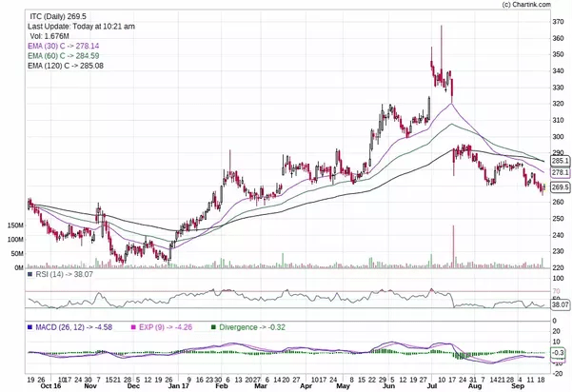Screen dimensions: 573x392
Task: Click the 350 price axis label
Action: [558, 54]
